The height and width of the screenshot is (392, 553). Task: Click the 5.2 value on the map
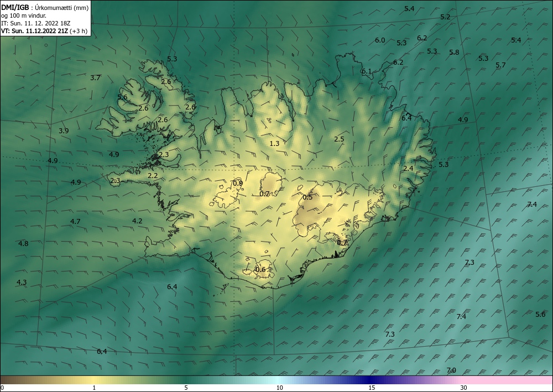[x=445, y=17]
